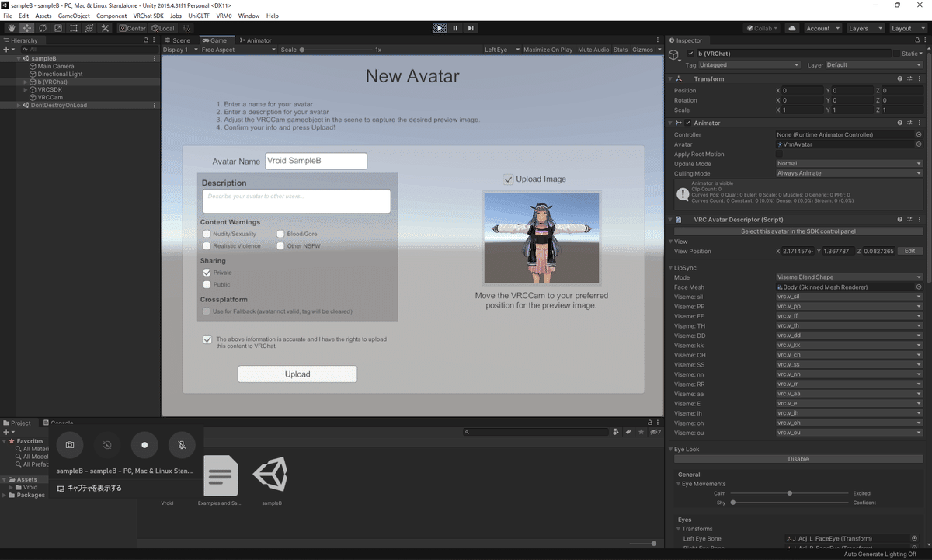Click Select this avatar in SDK button

(x=798, y=231)
